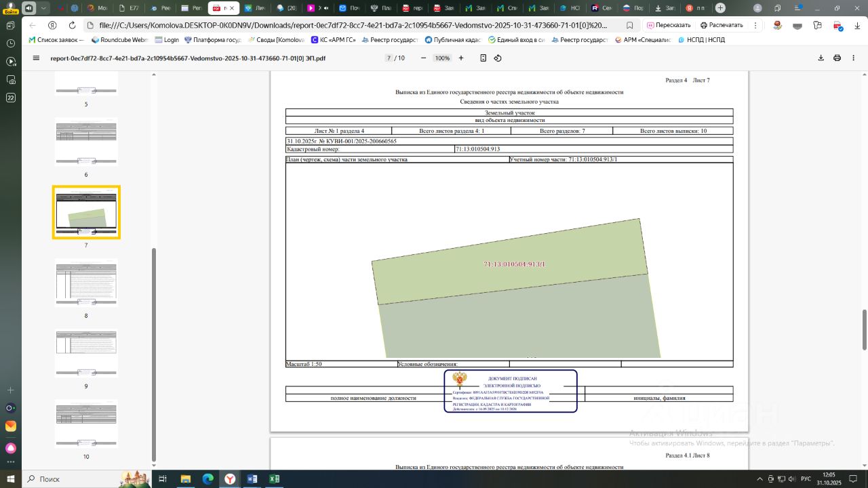Open Task View on the taskbar
Image resolution: width=868 pixels, height=488 pixels.
[163, 479]
